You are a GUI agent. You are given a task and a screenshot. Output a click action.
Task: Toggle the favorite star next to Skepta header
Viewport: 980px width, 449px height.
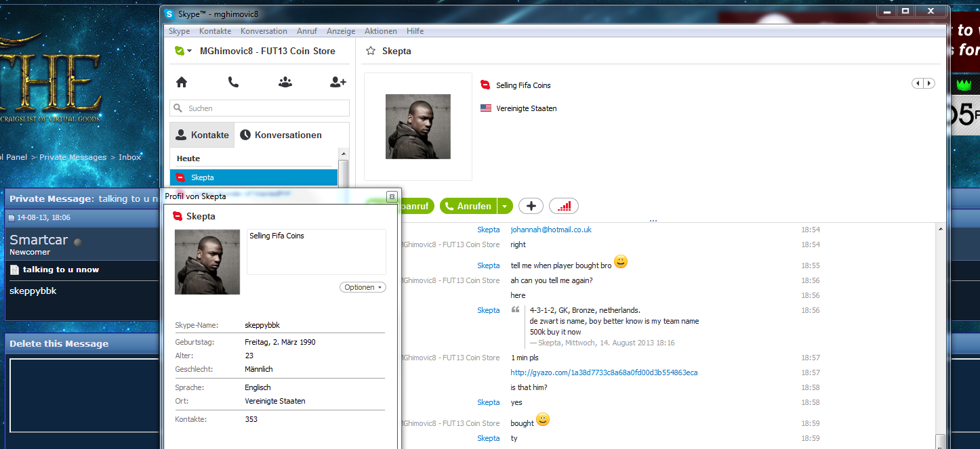(371, 51)
